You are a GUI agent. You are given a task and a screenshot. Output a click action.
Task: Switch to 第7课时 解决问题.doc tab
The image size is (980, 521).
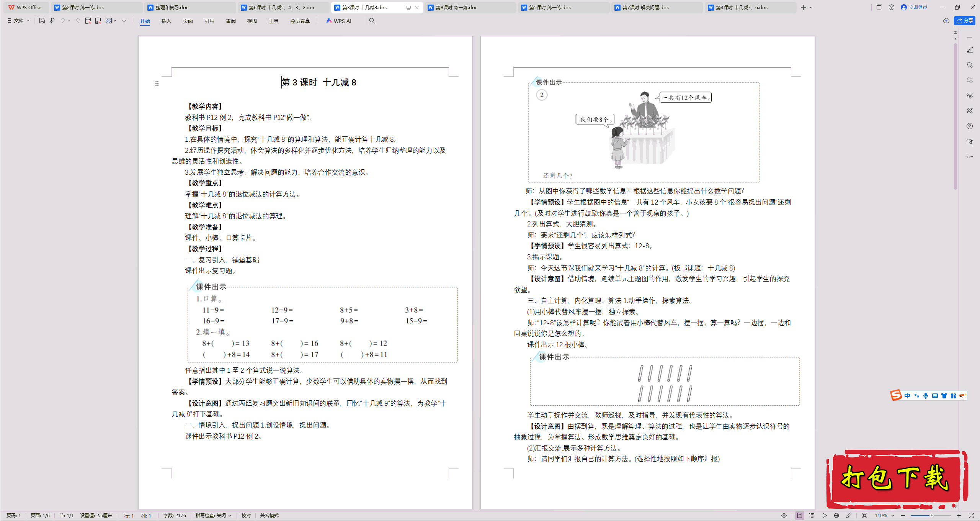coord(645,7)
